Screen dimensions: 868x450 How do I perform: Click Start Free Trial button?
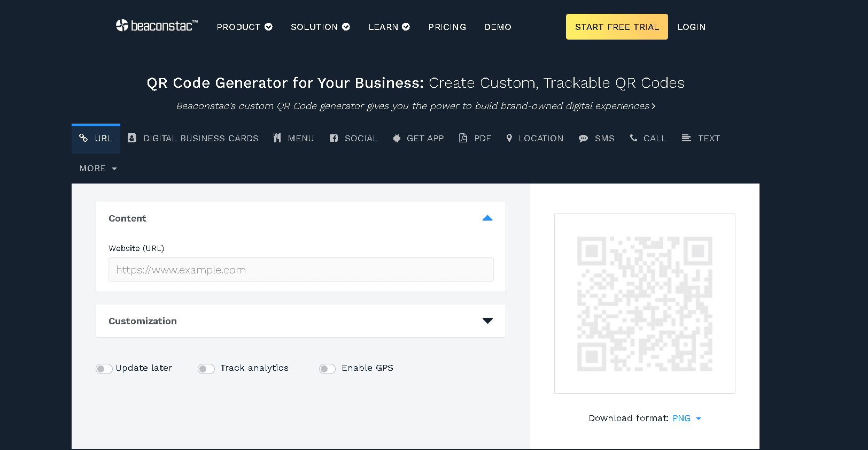617,27
